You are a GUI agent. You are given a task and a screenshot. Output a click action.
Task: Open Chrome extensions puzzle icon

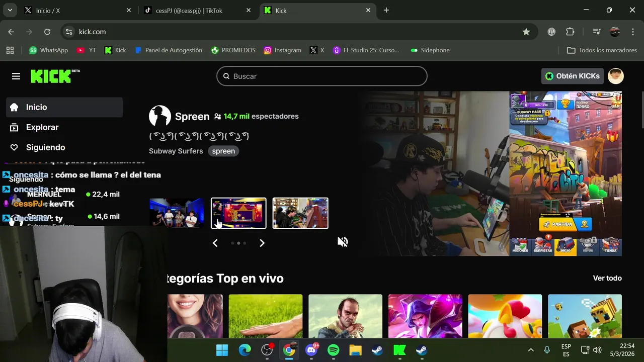pyautogui.click(x=570, y=32)
